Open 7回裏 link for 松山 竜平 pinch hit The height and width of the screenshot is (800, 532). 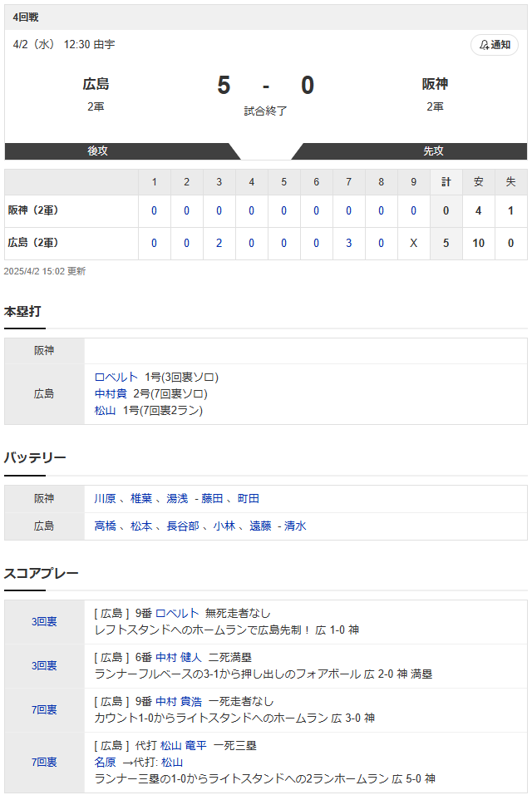[44, 762]
